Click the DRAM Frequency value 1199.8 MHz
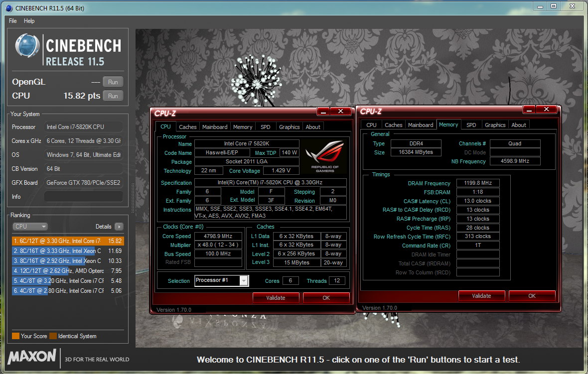 click(x=478, y=183)
